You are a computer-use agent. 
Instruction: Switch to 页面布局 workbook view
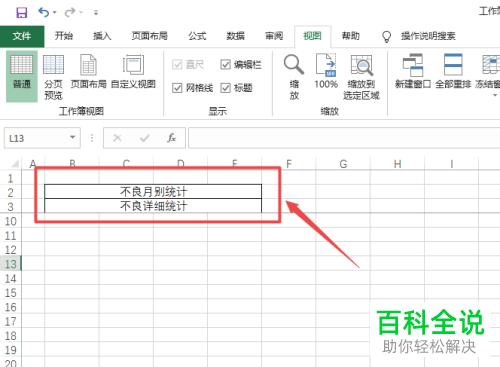88,71
